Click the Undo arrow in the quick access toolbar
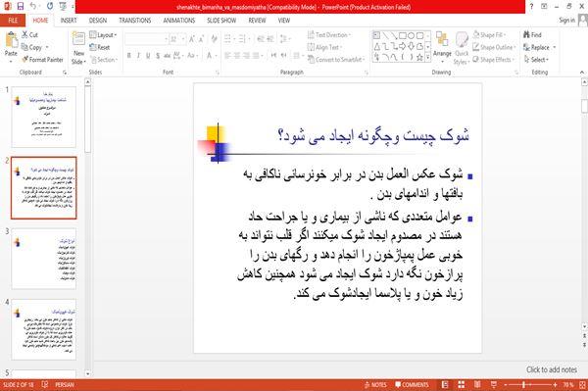This screenshot has width=588, height=391. (x=33, y=7)
